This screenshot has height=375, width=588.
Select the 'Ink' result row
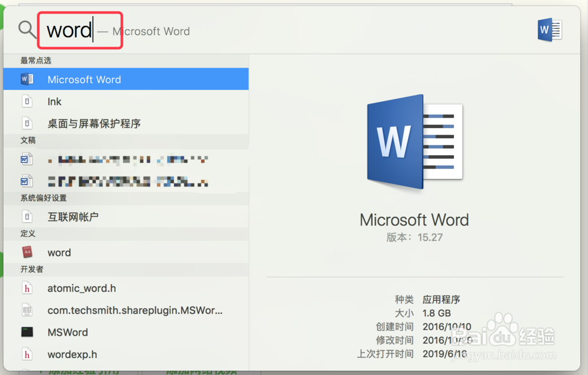[x=126, y=101]
